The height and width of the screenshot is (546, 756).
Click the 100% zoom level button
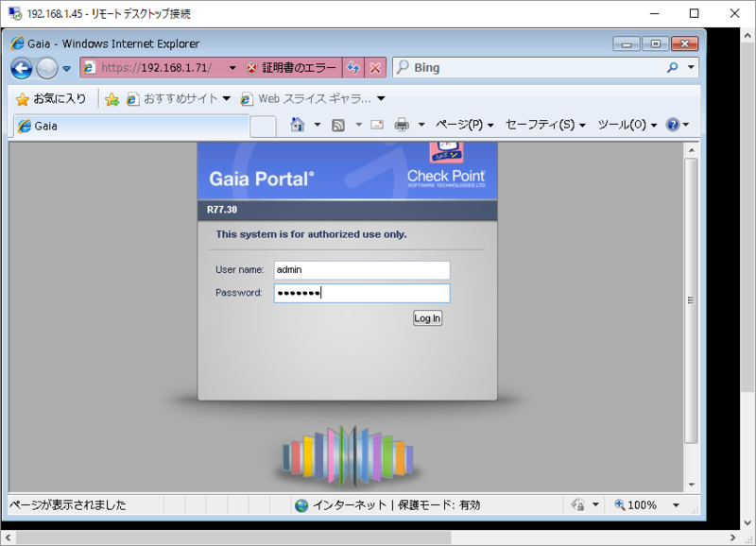pyautogui.click(x=635, y=505)
